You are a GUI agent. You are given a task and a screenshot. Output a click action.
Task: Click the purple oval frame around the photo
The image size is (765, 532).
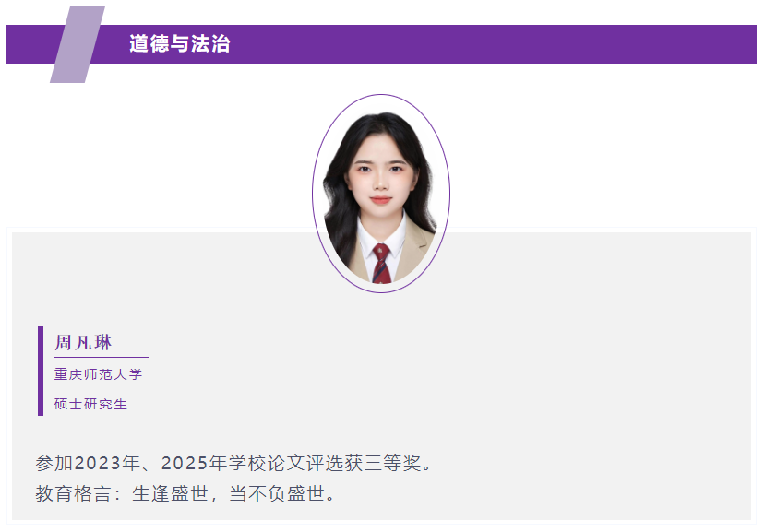[x=381, y=194]
